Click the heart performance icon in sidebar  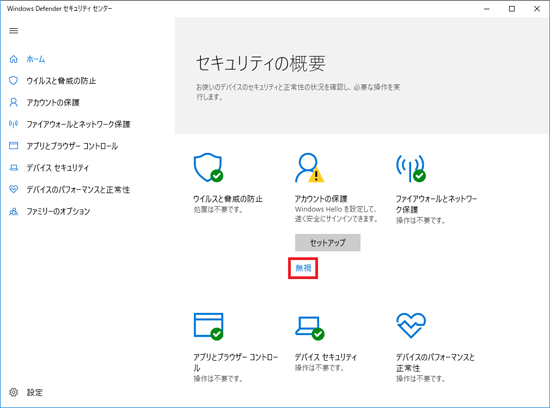point(13,189)
